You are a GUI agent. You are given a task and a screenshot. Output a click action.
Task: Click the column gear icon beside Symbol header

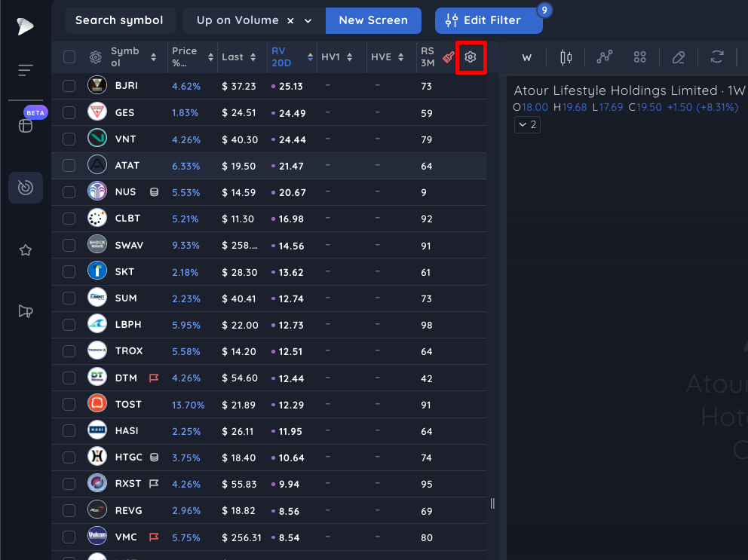tap(96, 57)
